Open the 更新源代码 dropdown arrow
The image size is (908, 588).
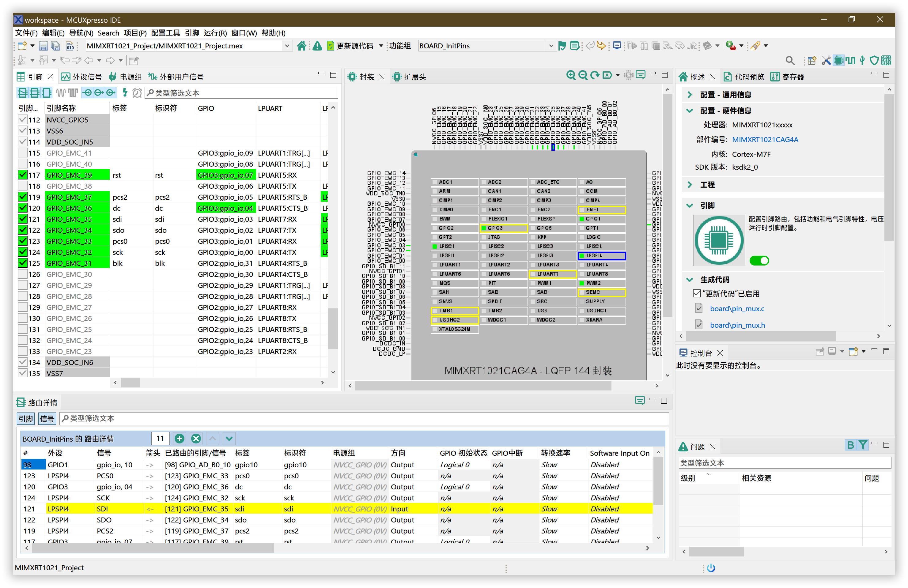point(381,46)
